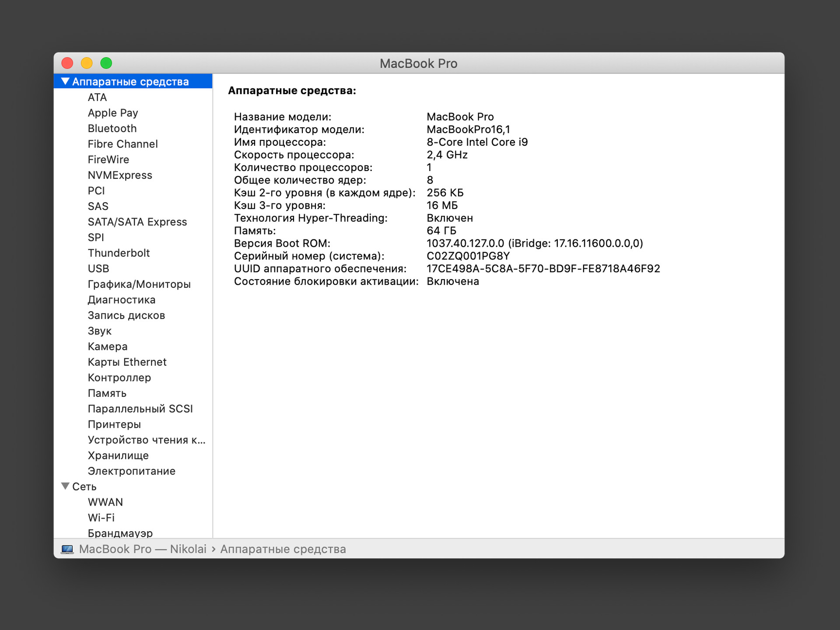The image size is (840, 630).
Task: Click the processor speed 2,4 GHz
Action: coord(447,155)
